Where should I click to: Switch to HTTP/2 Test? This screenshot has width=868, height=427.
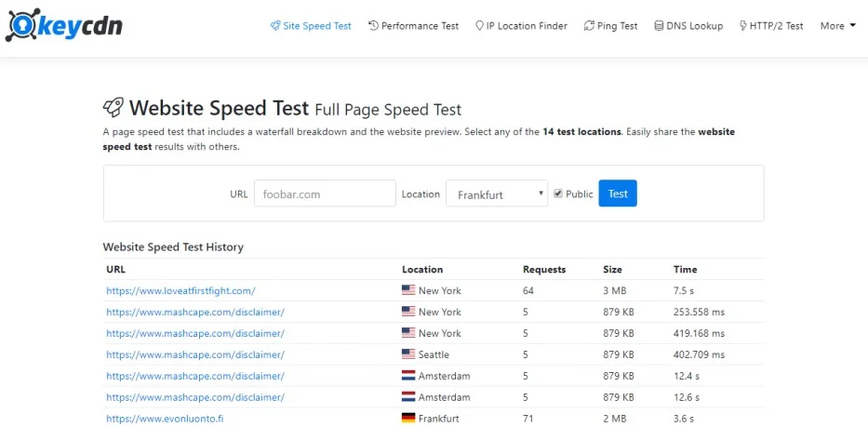coord(771,25)
